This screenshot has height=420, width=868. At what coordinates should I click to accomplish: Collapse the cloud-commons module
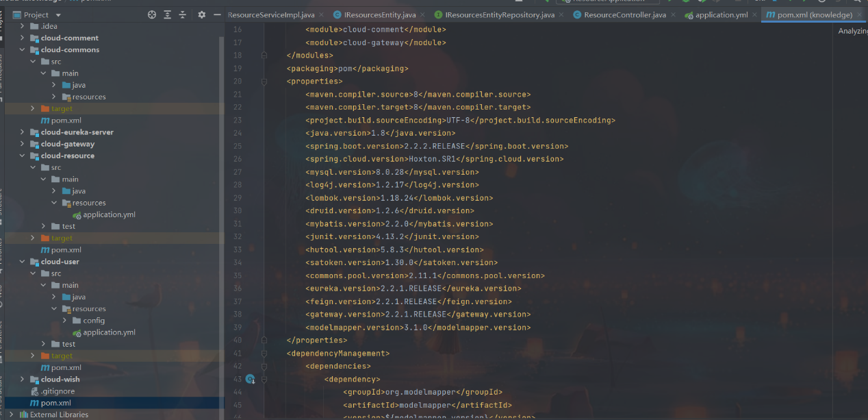tap(23, 49)
